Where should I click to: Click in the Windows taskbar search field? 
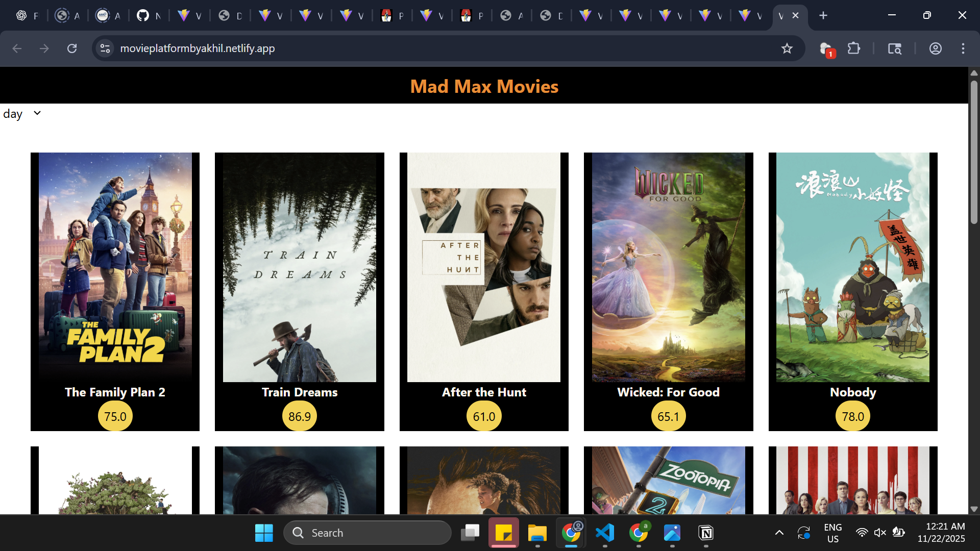click(x=367, y=532)
